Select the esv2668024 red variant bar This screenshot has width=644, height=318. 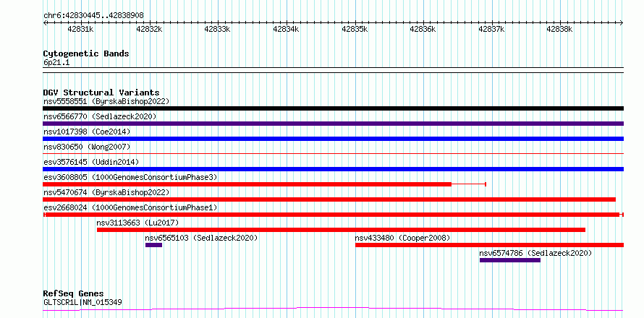tap(332, 215)
